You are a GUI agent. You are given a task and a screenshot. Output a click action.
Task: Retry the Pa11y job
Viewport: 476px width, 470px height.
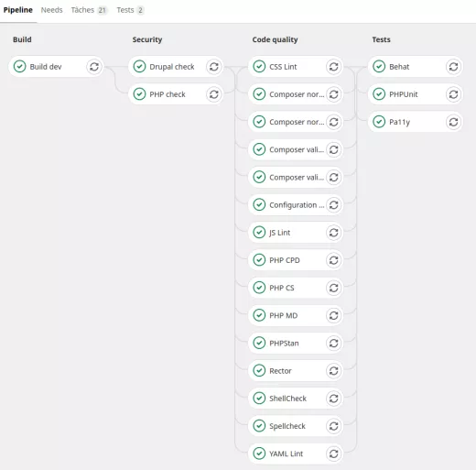454,122
